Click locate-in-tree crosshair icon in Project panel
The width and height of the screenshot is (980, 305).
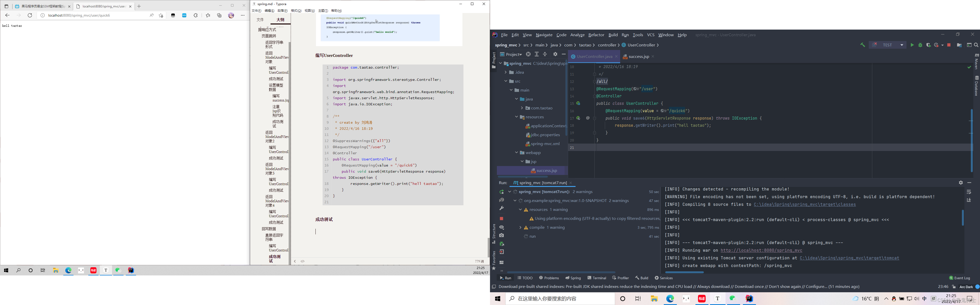tap(528, 54)
